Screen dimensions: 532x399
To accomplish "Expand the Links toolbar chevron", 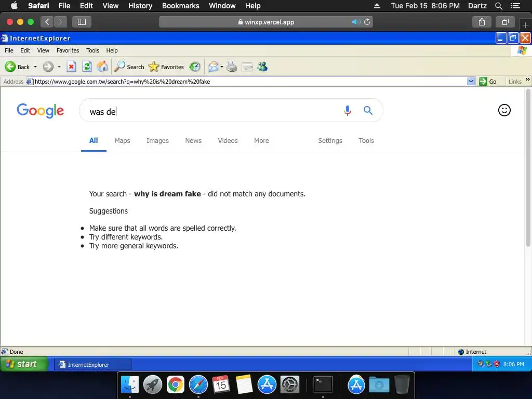I will click(528, 79).
